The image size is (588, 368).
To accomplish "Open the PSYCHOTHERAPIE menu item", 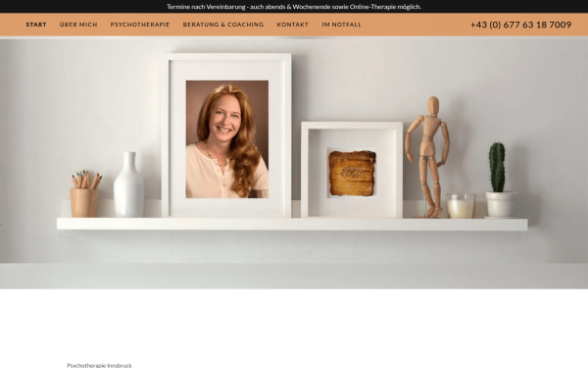I will click(140, 25).
